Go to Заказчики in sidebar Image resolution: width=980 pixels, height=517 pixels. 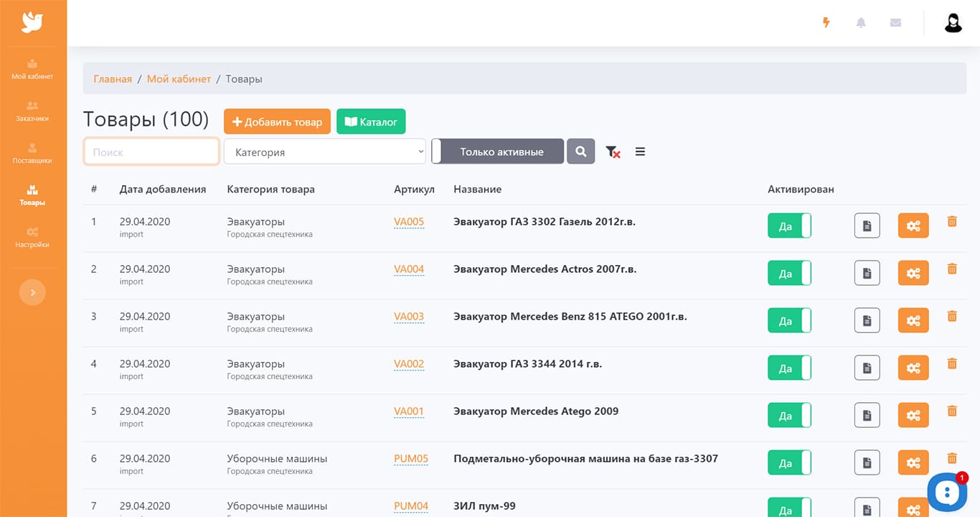(32, 111)
